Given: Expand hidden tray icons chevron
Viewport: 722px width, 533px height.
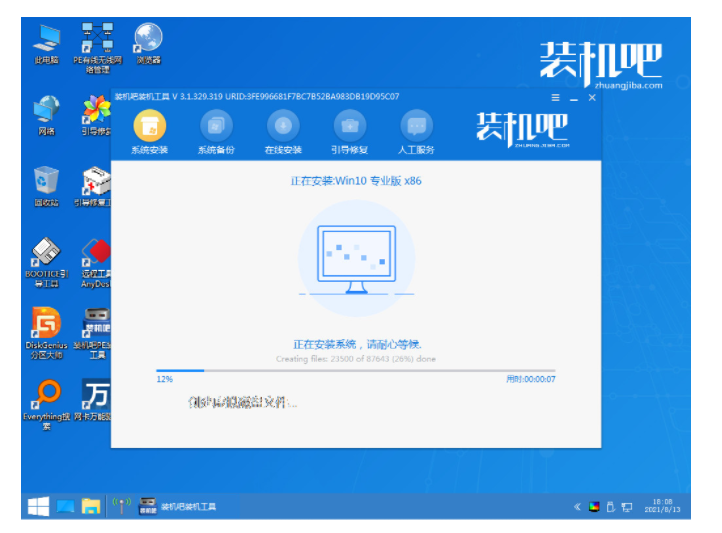Looking at the screenshot, I should coord(577,507).
